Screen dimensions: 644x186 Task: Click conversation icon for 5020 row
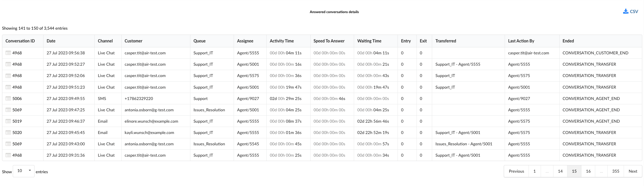click(x=8, y=133)
